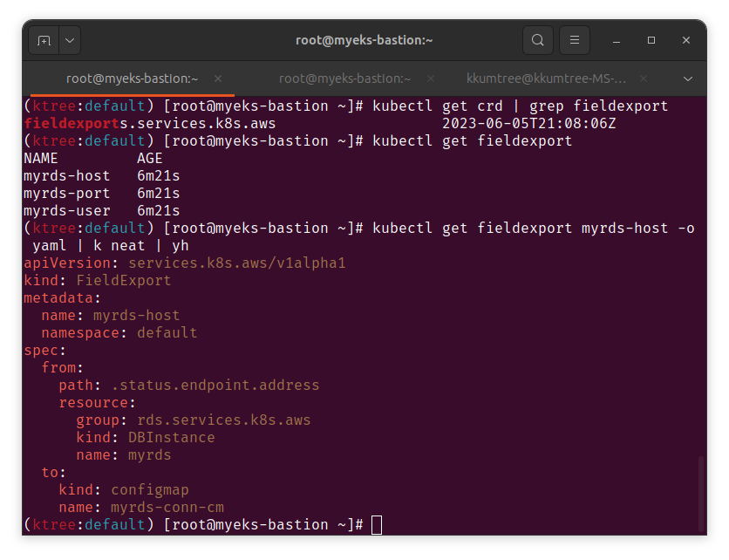729x560 pixels.
Task: Switch to the kkumtree@kkumtree-MS tab
Action: click(x=546, y=79)
